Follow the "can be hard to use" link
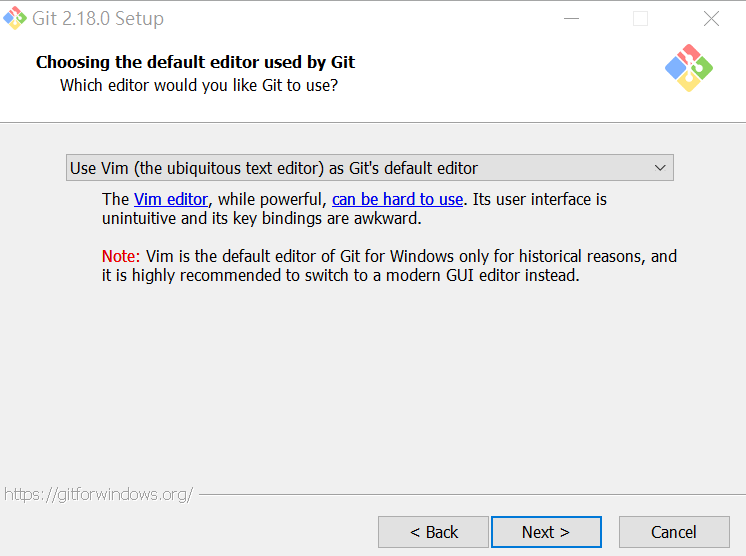 [x=397, y=199]
